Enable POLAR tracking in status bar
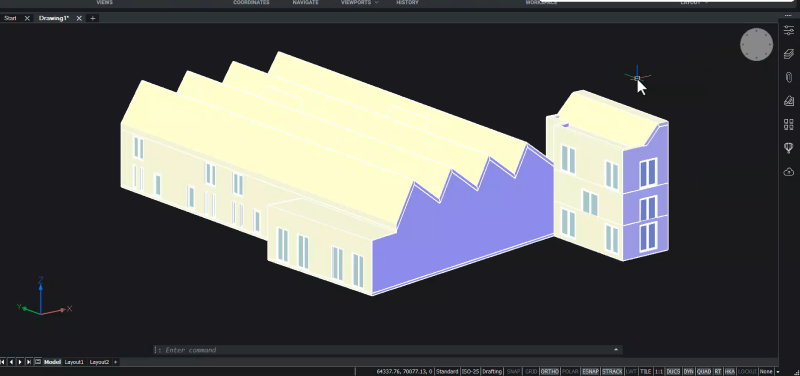 coord(570,371)
